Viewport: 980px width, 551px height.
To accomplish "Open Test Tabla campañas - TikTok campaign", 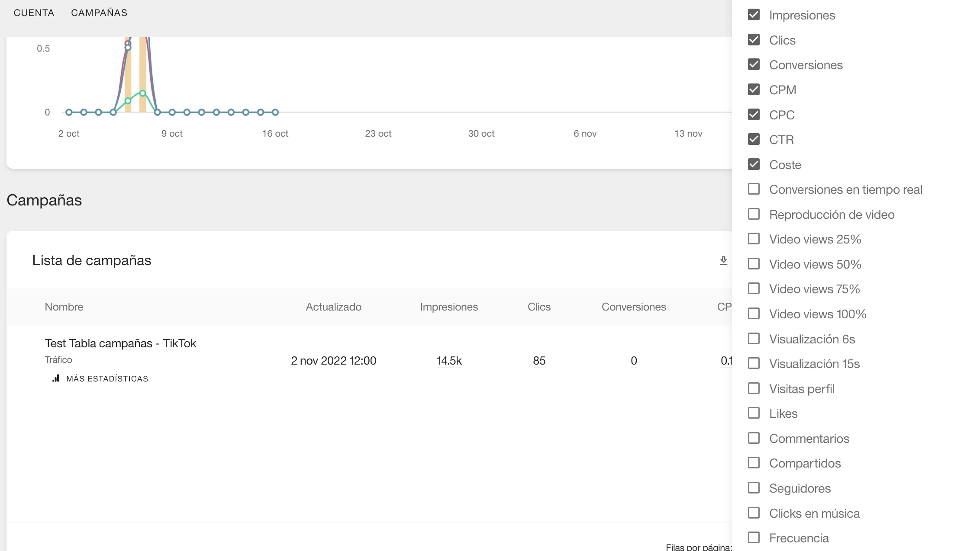I will point(120,343).
